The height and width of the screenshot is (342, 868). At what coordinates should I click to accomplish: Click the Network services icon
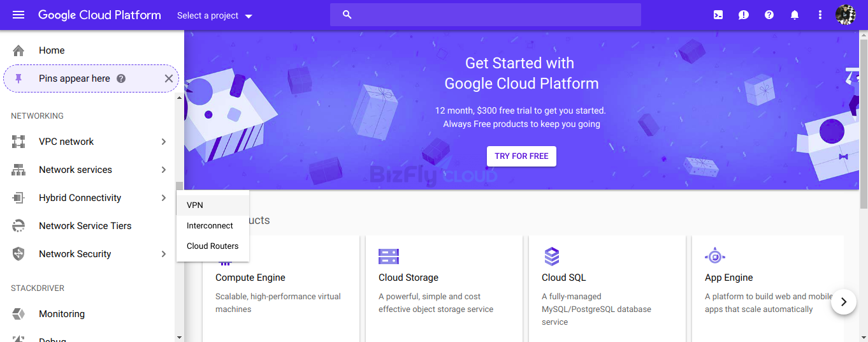tap(18, 170)
